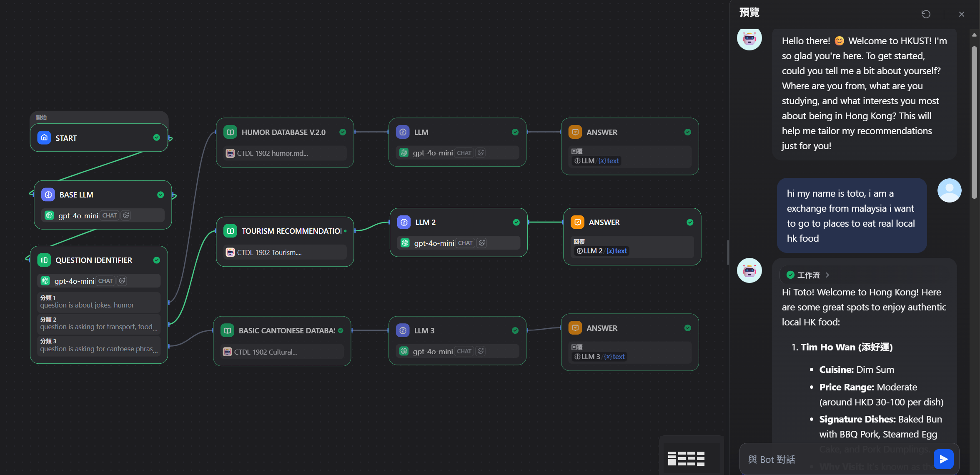Click QUESTION IDENTIFIER classifier icon
This screenshot has width=980, height=475.
[x=44, y=260]
